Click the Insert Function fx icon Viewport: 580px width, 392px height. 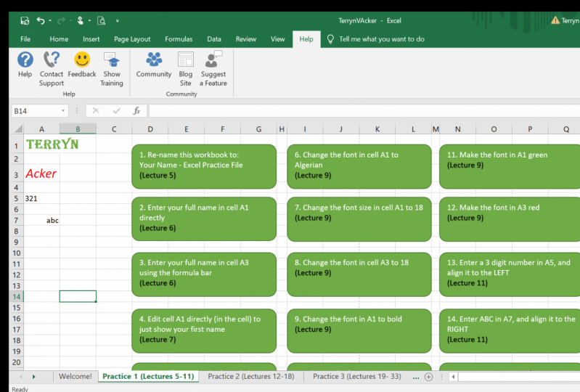(137, 110)
